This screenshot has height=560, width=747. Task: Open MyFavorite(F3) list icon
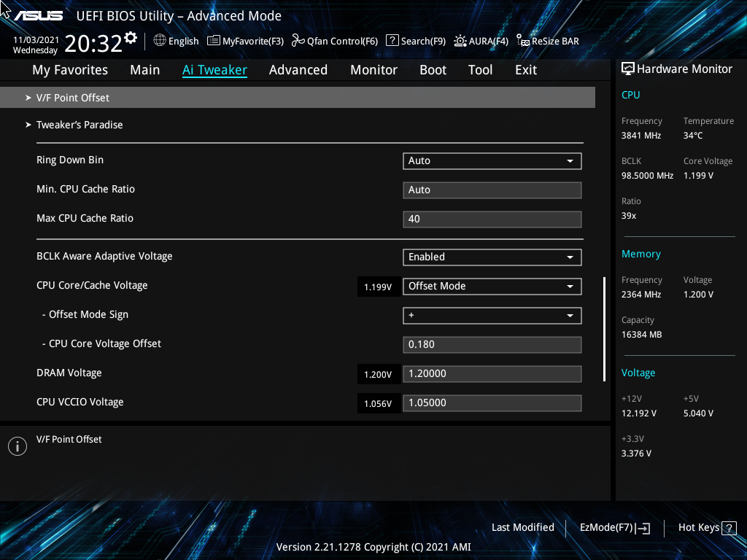pos(214,41)
